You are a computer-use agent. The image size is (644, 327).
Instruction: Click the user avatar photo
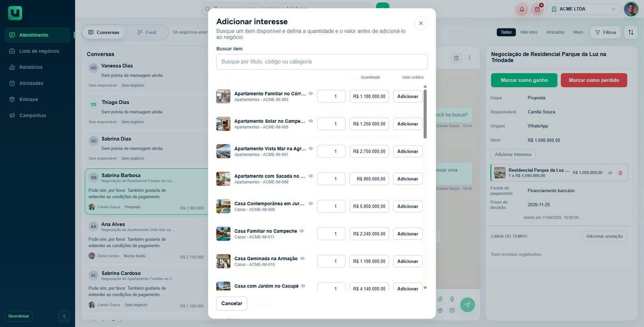click(631, 9)
